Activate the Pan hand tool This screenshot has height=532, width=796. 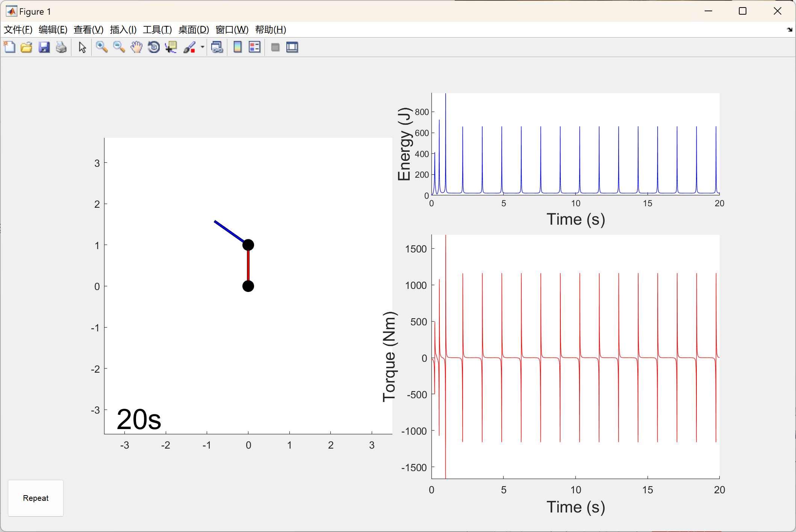pyautogui.click(x=136, y=47)
